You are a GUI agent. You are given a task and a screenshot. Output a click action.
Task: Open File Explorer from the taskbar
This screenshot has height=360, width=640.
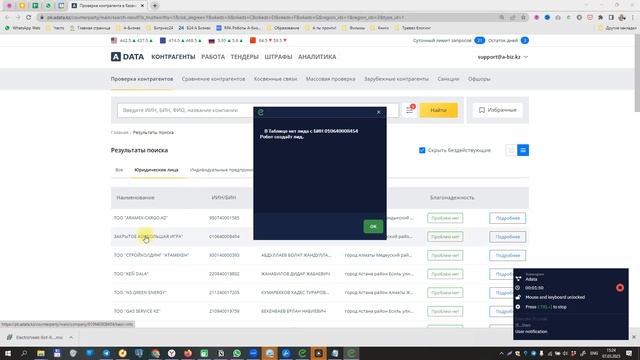tap(41, 353)
